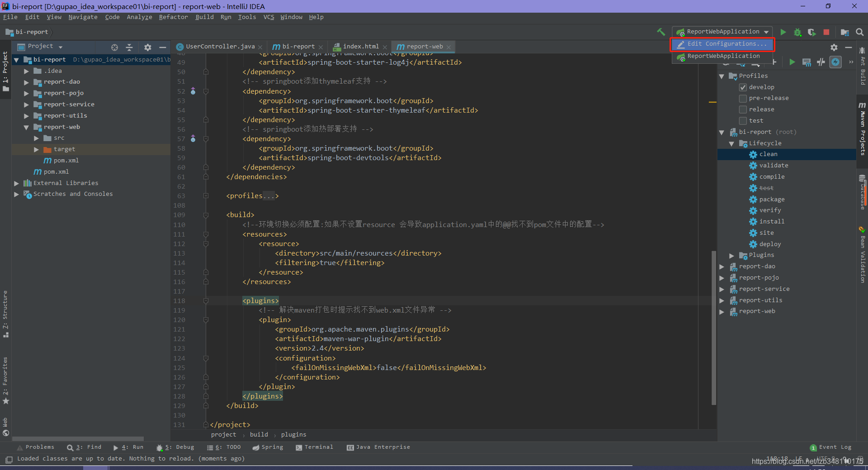
Task: Expand the report-service module in Project tree
Action: [x=26, y=104]
